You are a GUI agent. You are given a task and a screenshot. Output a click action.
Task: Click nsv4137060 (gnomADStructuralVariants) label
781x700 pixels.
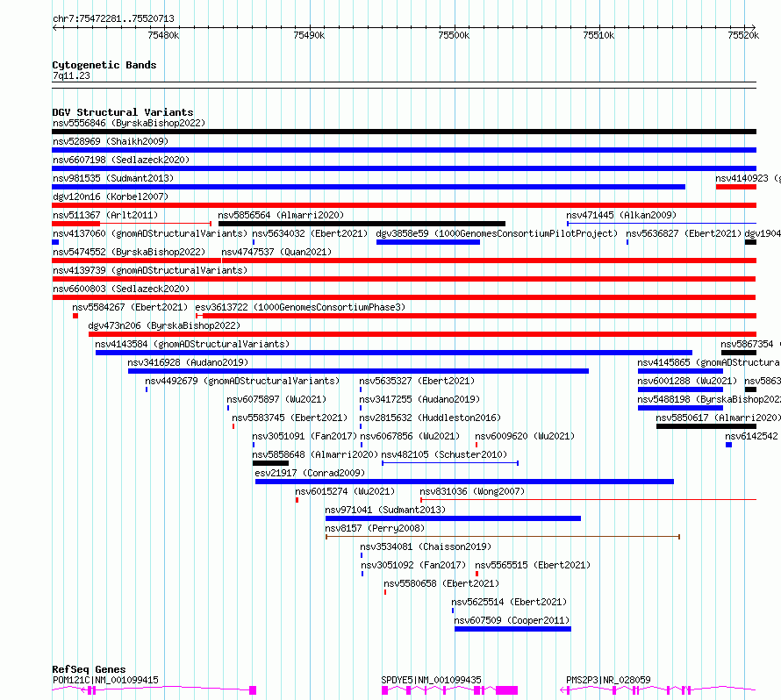click(150, 233)
